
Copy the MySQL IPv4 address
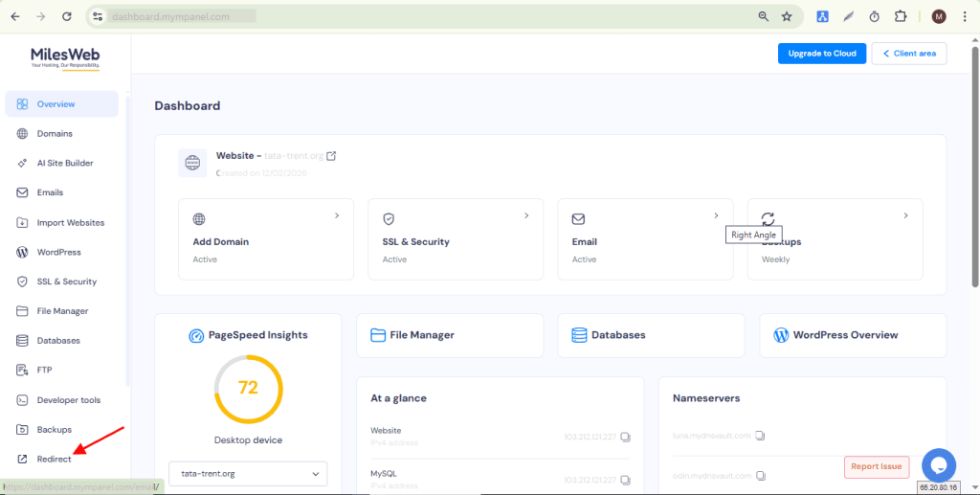point(625,480)
